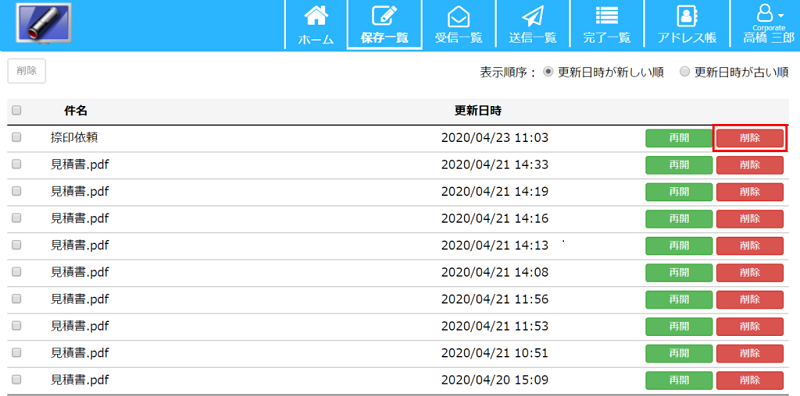Delete the 14:16 見積書.pdf row
The height and width of the screenshot is (396, 800).
pyautogui.click(x=749, y=219)
